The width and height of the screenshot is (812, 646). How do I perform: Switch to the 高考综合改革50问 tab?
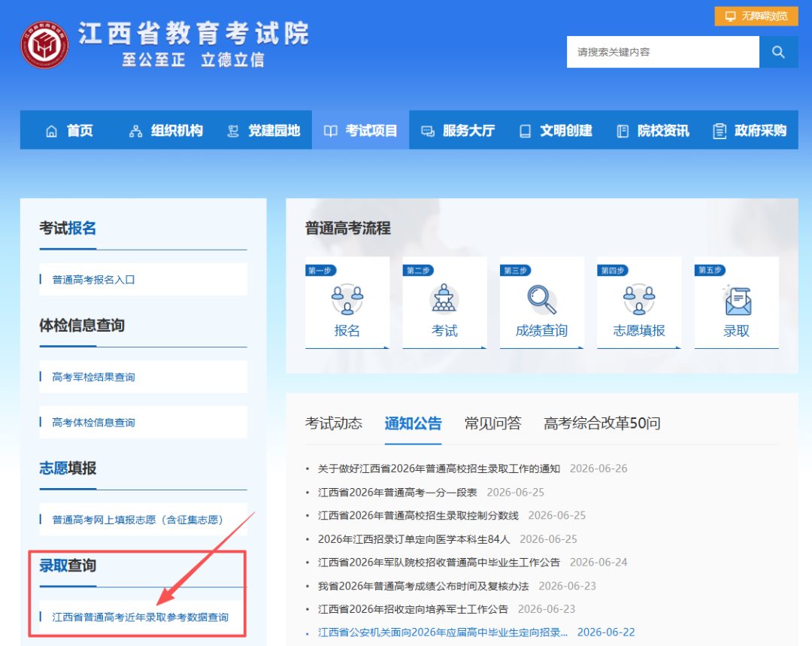[602, 423]
